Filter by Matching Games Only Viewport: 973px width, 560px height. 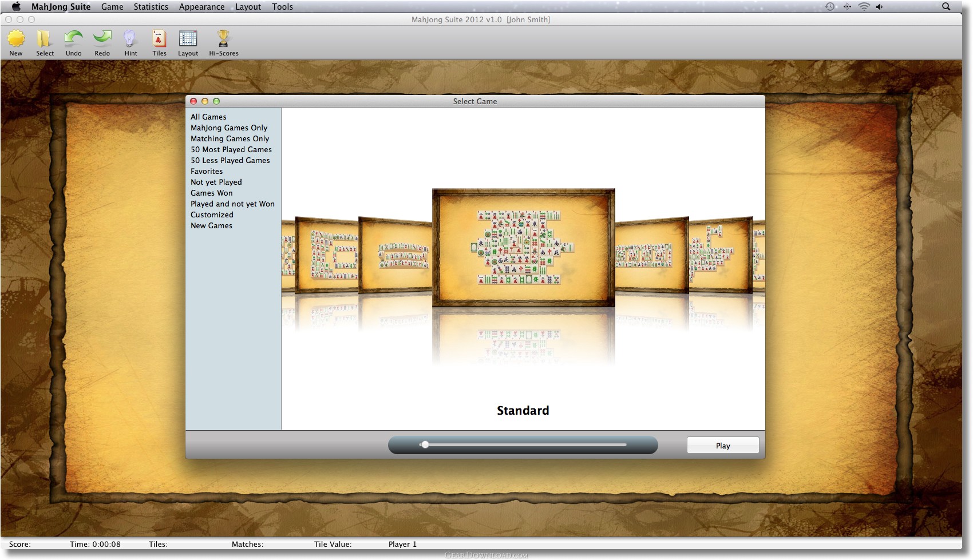(230, 138)
